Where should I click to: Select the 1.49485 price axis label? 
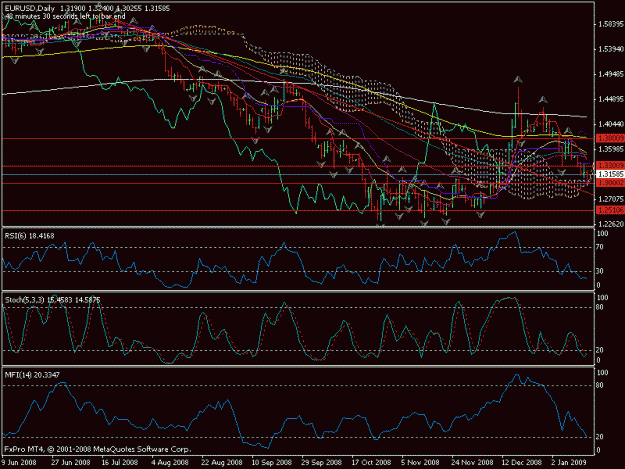coord(610,74)
